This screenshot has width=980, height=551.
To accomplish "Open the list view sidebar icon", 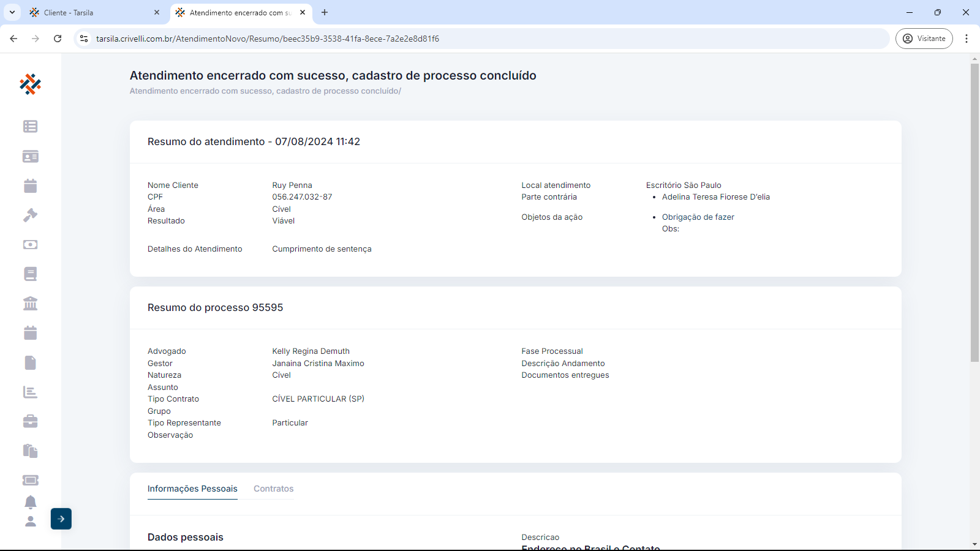I will pos(30,127).
